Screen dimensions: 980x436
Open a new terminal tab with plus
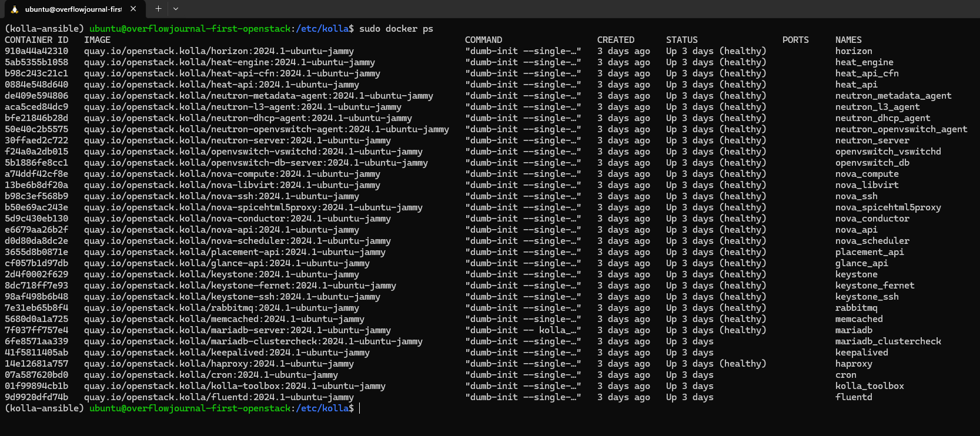click(158, 9)
